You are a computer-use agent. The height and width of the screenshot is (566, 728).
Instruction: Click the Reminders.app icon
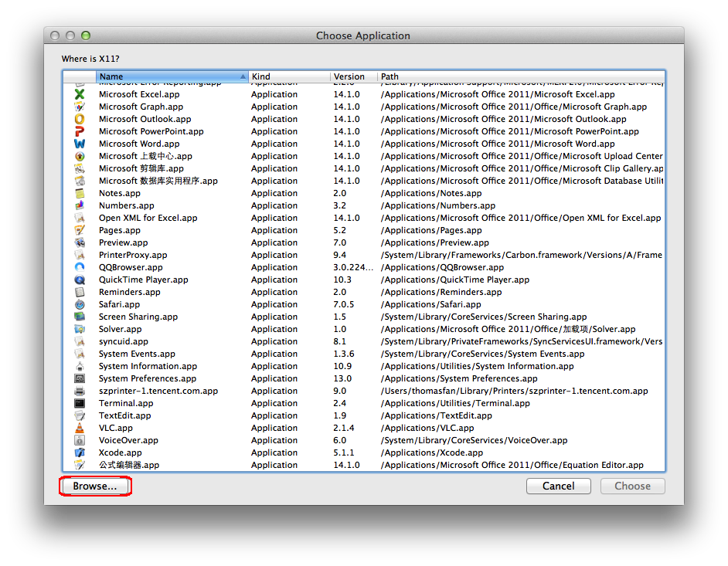[x=80, y=292]
